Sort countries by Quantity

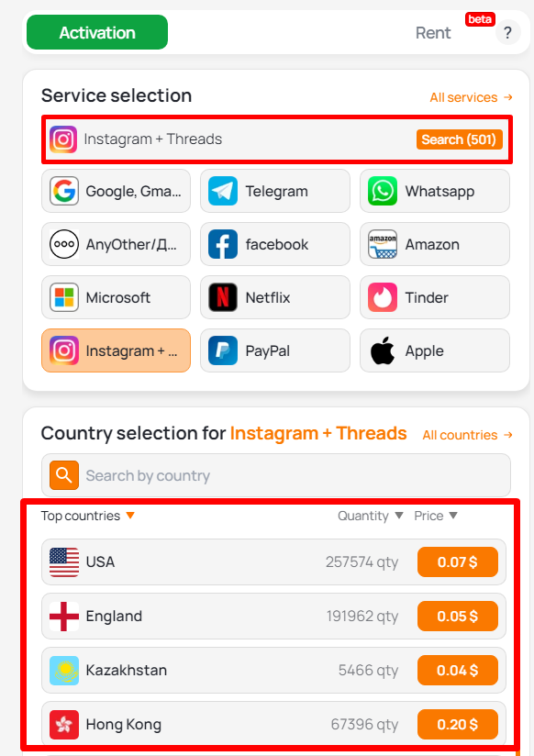pos(370,516)
